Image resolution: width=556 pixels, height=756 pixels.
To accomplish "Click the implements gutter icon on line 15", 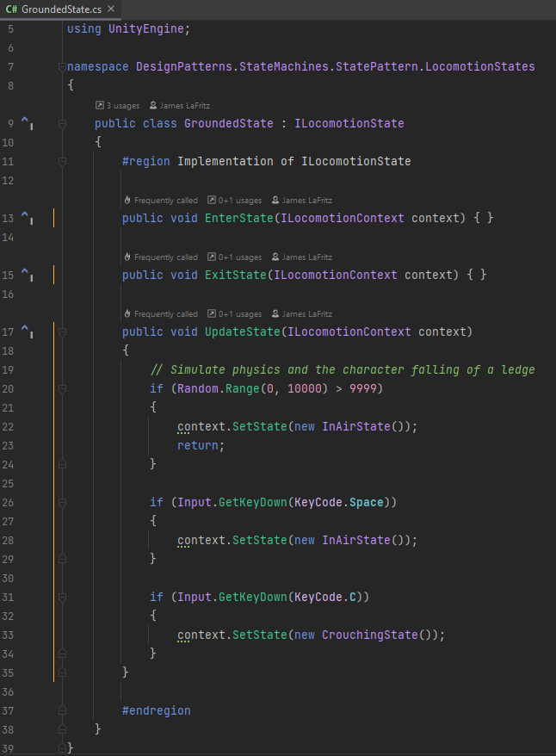I will (x=27, y=276).
